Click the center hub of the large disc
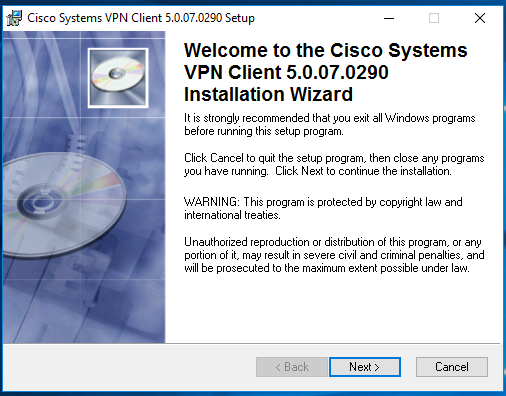 coord(42,202)
